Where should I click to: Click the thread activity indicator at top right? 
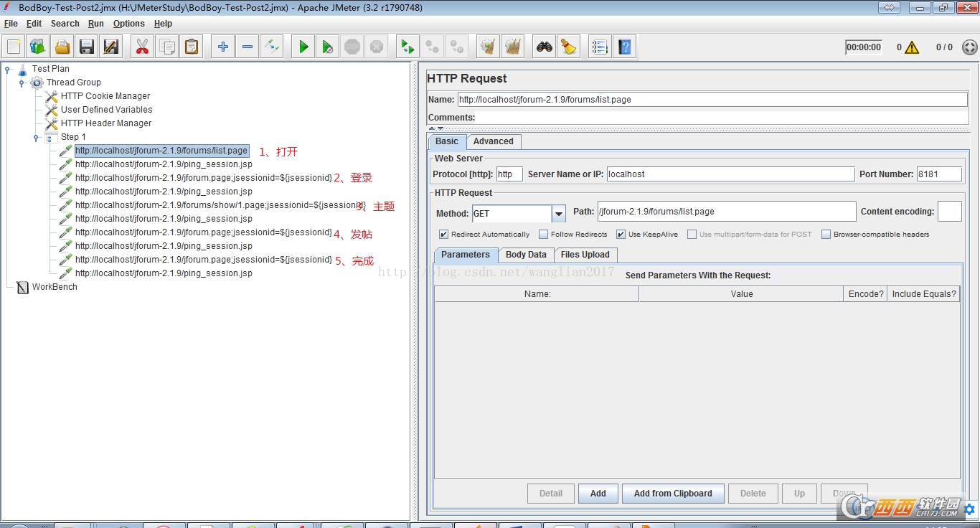coord(969,47)
